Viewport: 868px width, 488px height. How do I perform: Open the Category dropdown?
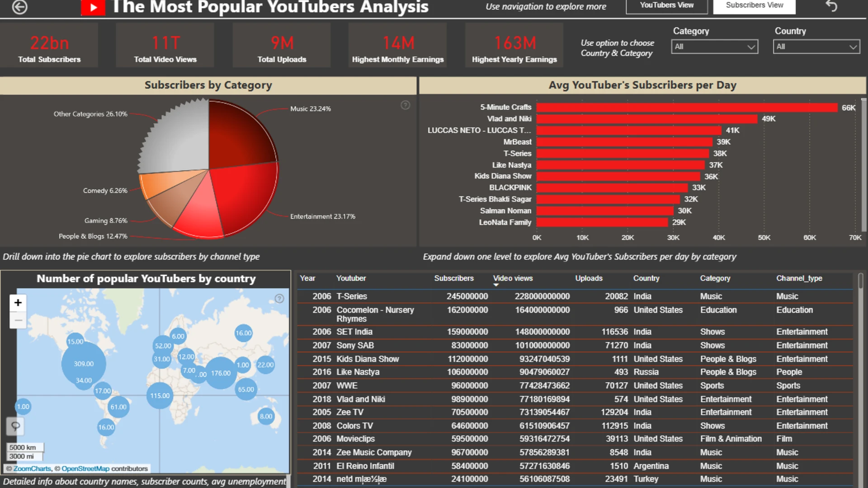click(715, 47)
